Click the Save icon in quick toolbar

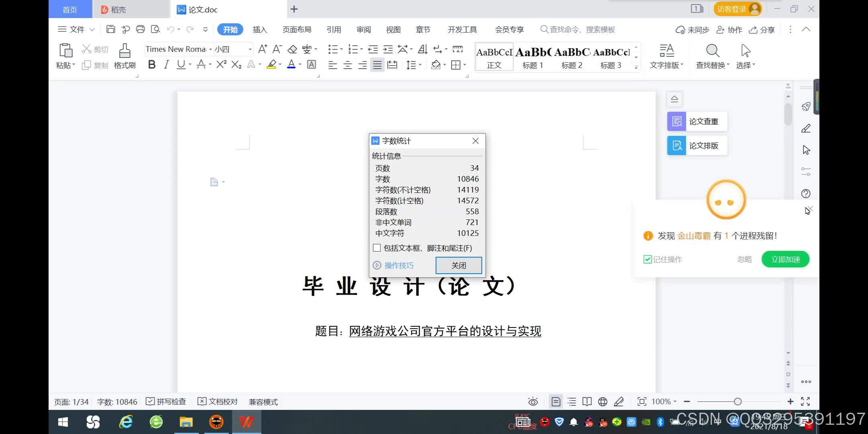click(111, 29)
